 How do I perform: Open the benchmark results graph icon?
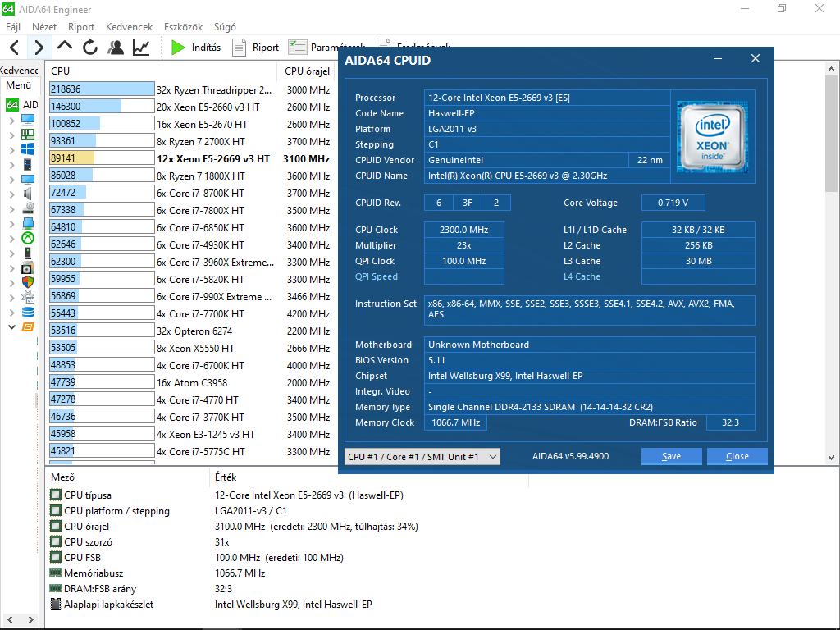(x=141, y=48)
